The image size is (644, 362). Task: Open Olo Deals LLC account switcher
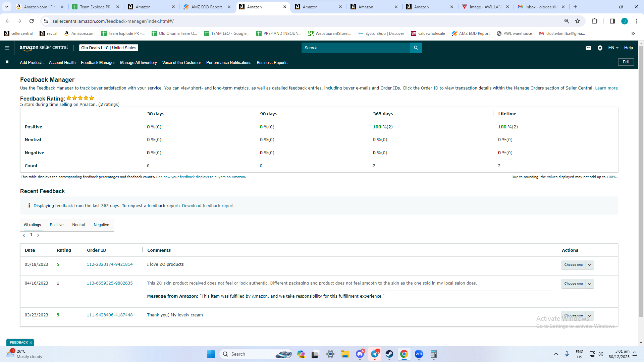tap(109, 48)
